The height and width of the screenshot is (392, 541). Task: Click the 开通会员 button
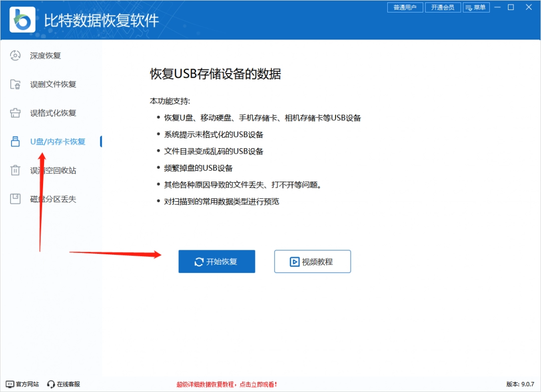[x=443, y=7]
